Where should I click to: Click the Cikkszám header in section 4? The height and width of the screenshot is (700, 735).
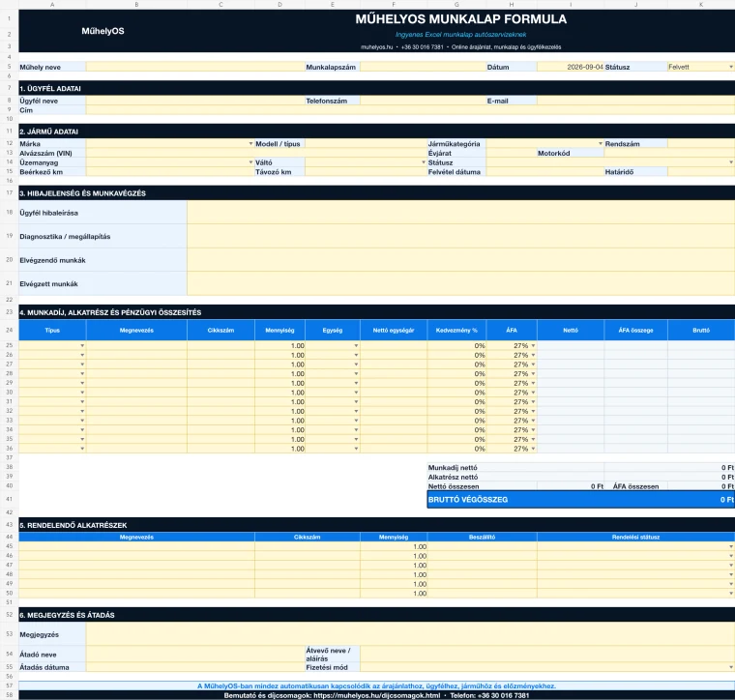pyautogui.click(x=220, y=331)
